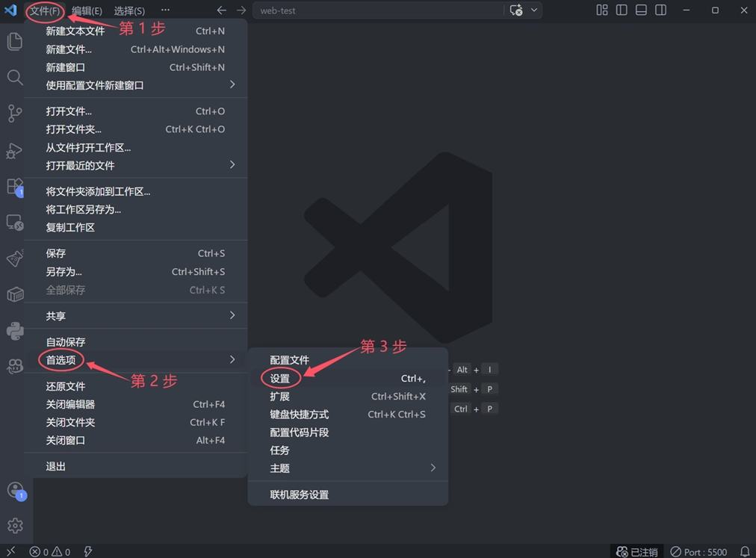Image resolution: width=756 pixels, height=558 pixels.
Task: Expand 使用配置文件新建窗口 submenu
Action: pyautogui.click(x=135, y=85)
